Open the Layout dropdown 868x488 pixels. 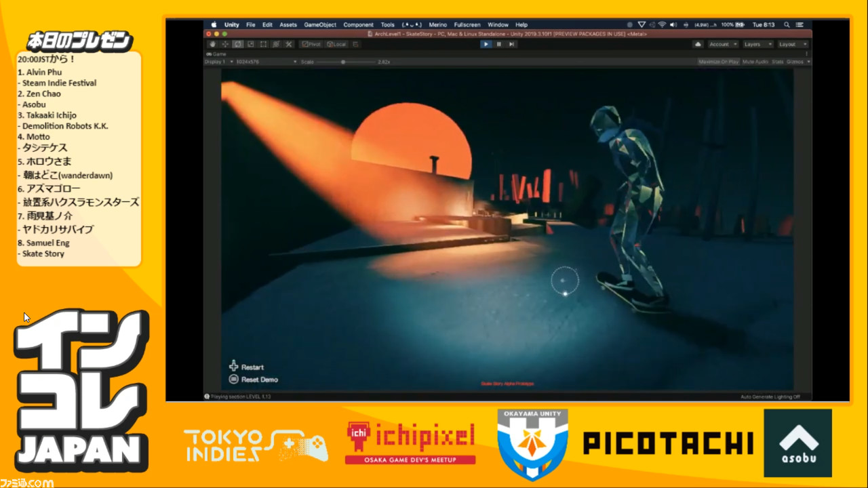(x=793, y=44)
